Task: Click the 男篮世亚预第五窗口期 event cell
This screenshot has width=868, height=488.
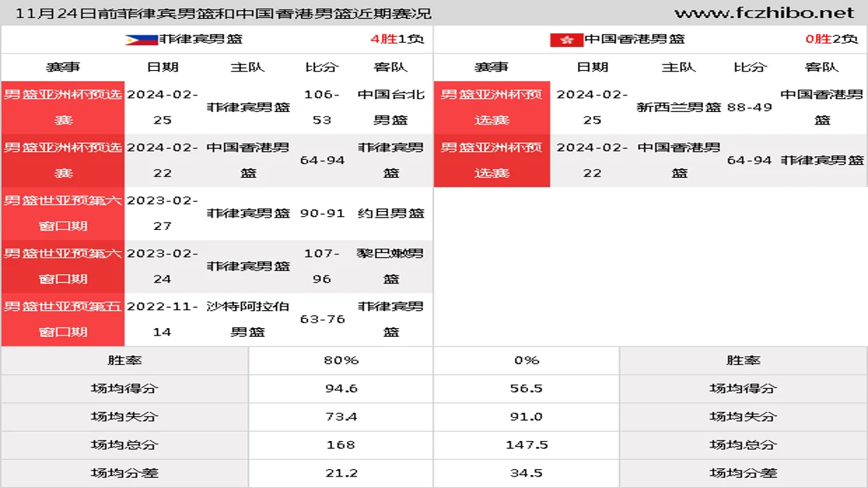Action: tap(63, 319)
